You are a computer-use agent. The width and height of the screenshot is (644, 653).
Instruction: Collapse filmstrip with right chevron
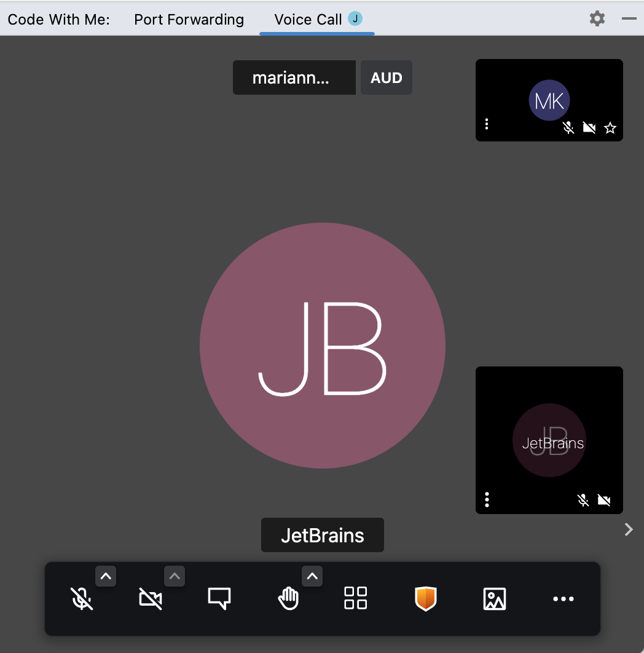click(x=629, y=529)
